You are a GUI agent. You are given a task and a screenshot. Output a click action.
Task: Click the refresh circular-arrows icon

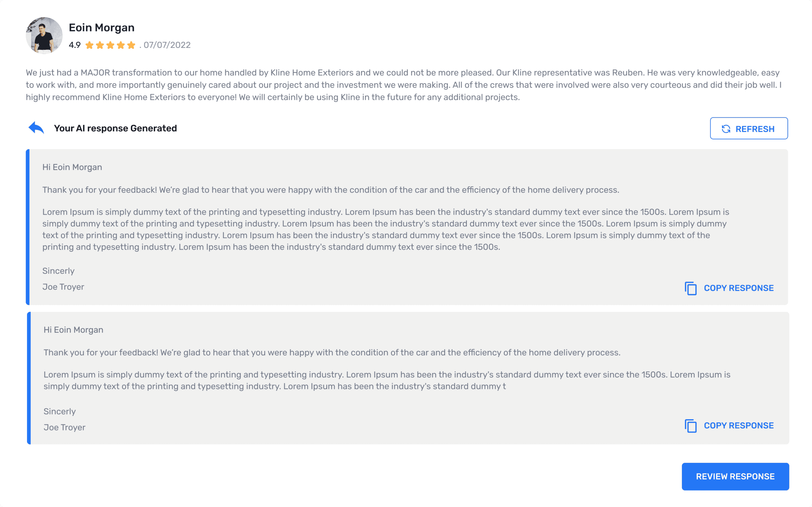click(726, 128)
